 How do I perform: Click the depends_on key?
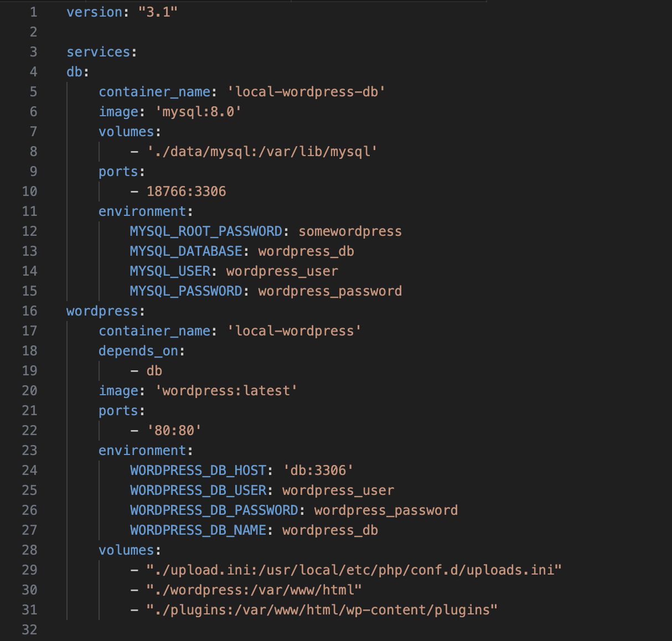[138, 351]
